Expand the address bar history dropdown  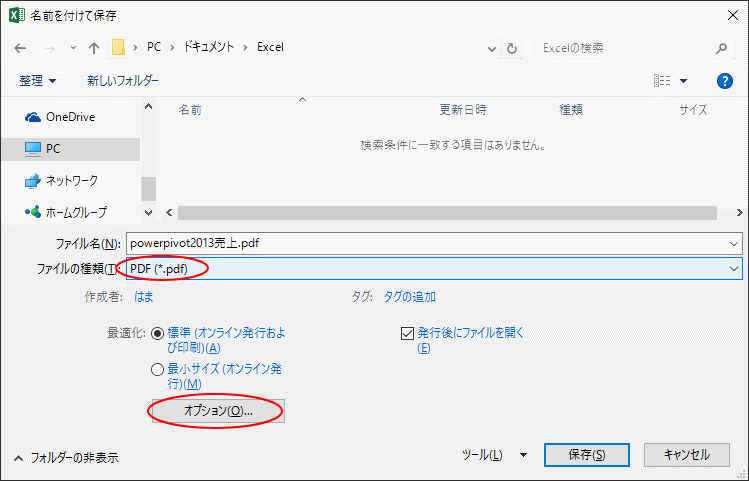[x=492, y=48]
